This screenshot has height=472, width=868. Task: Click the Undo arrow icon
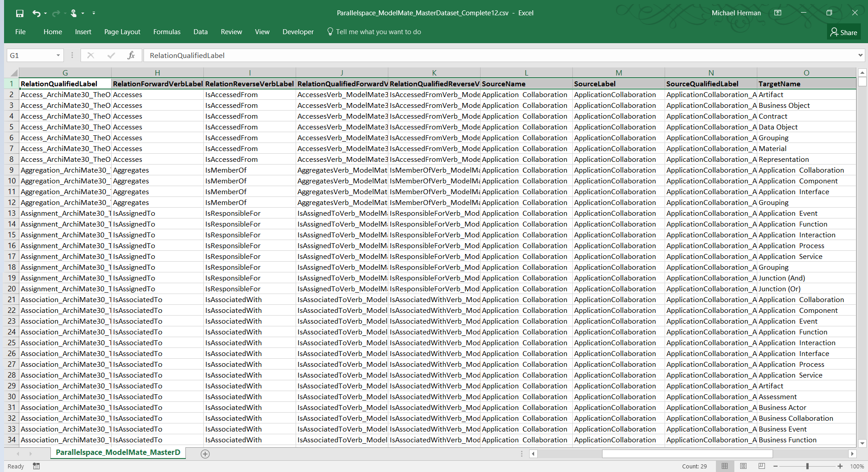tap(36, 13)
